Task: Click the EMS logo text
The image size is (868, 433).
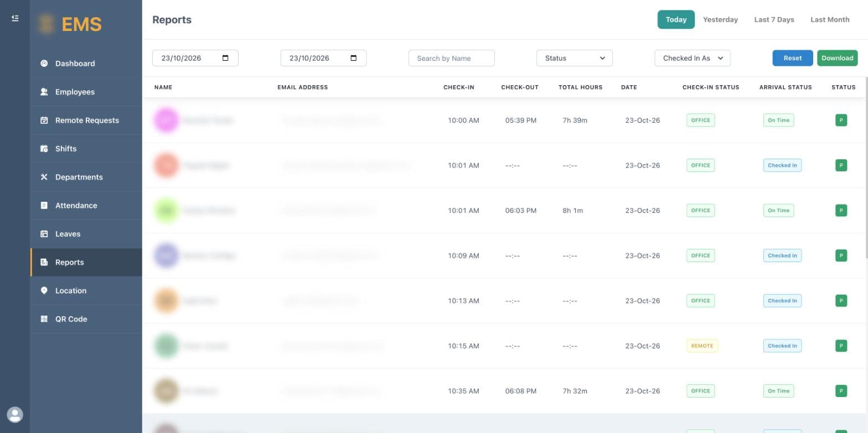Action: coord(81,24)
